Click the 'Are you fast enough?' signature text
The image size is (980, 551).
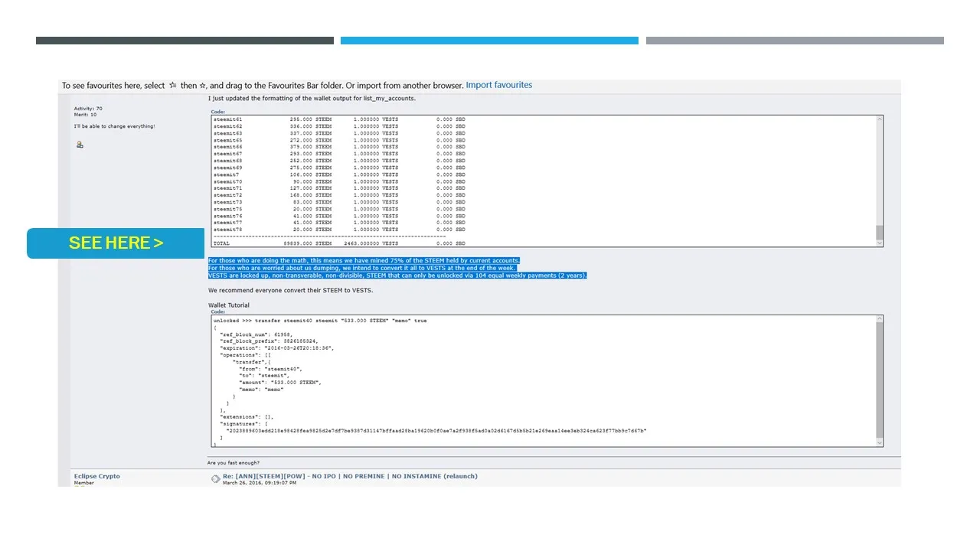click(x=234, y=462)
